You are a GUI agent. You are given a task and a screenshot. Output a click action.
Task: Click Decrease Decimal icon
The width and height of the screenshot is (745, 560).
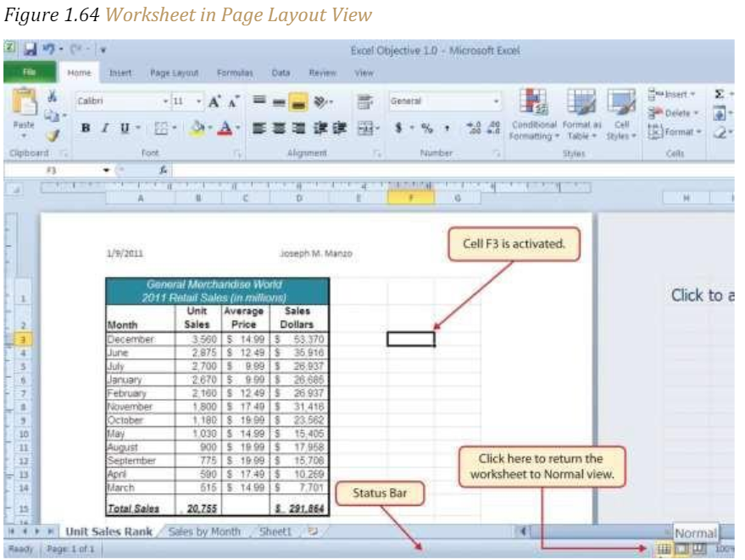pos(493,128)
